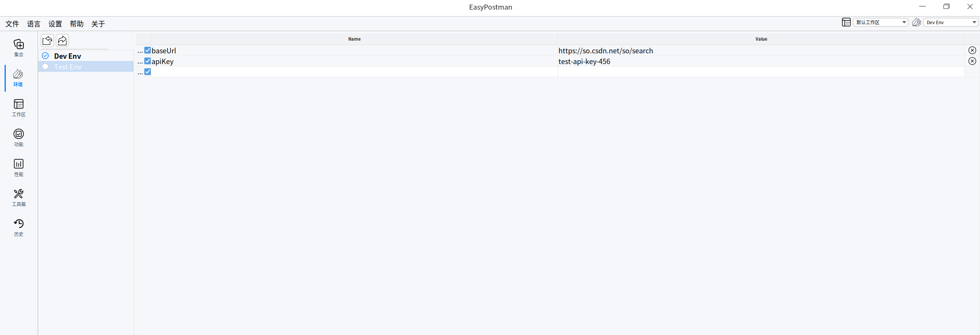Uncheck the baseUrl variable checkbox

148,50
